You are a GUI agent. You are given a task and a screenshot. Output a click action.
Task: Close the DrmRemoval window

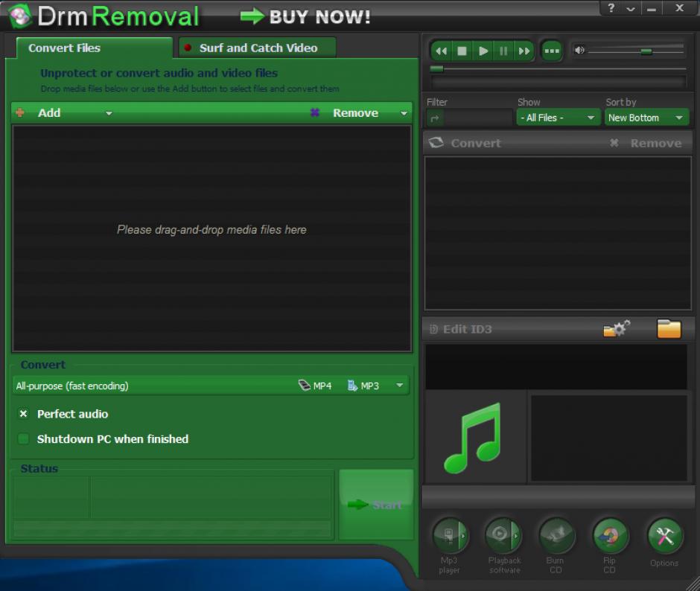tap(679, 8)
